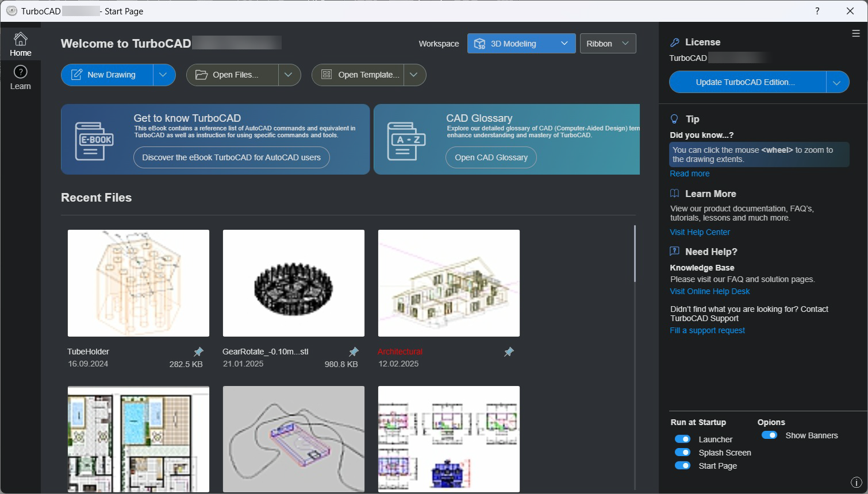Click the Open Template button
868x494 pixels.
coord(358,75)
